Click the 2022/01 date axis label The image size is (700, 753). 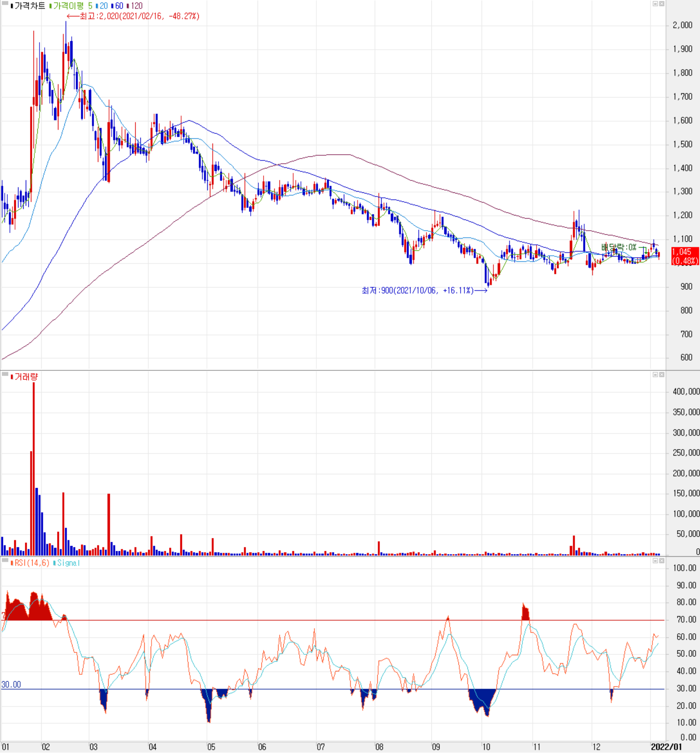666,747
